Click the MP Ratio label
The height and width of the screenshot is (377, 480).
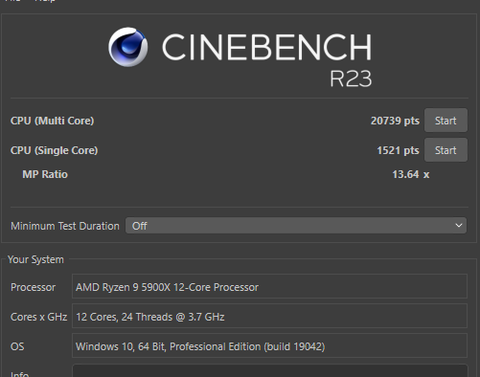pyautogui.click(x=45, y=174)
